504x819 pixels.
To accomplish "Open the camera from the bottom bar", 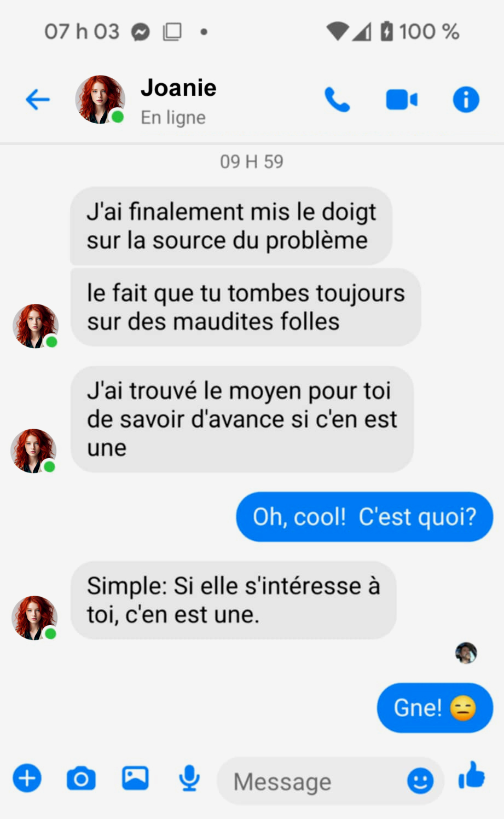I will pyautogui.click(x=81, y=778).
